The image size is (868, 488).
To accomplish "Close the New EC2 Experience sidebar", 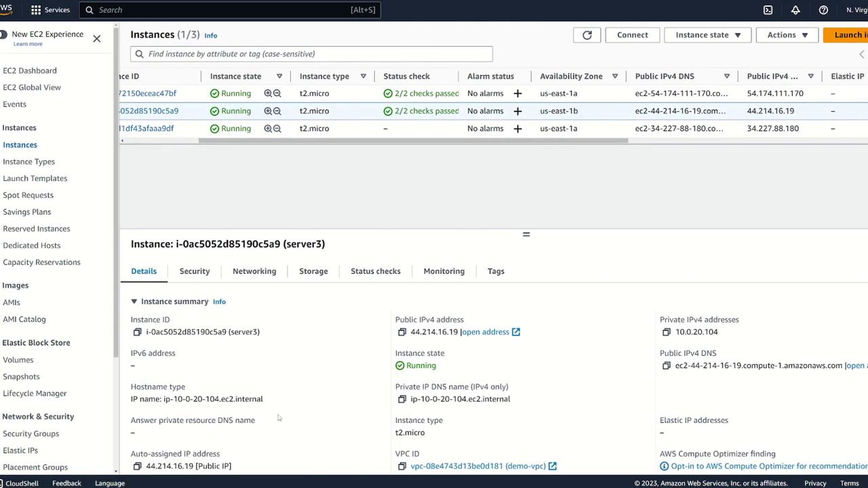I will point(97,39).
